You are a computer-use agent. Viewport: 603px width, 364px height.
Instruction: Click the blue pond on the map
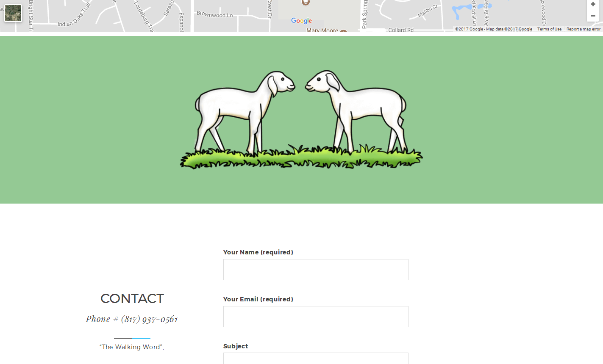[462, 11]
